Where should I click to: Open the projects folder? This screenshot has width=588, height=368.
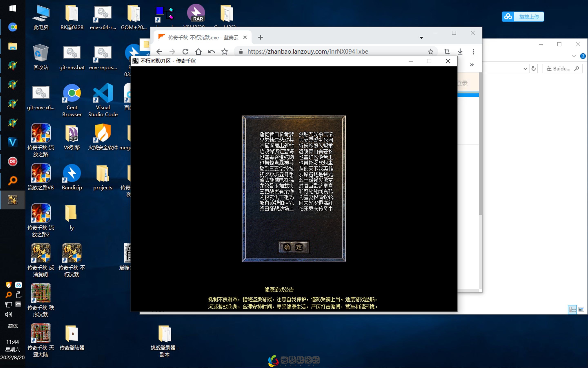click(103, 177)
